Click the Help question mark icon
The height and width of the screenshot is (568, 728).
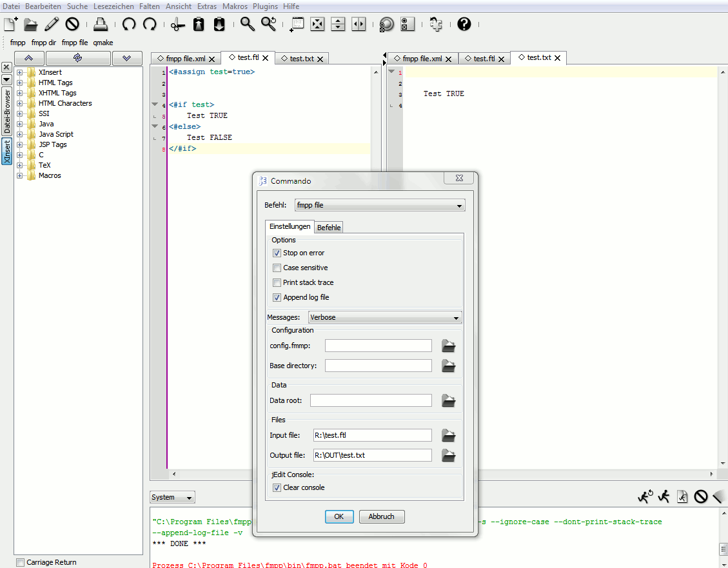[x=464, y=24]
